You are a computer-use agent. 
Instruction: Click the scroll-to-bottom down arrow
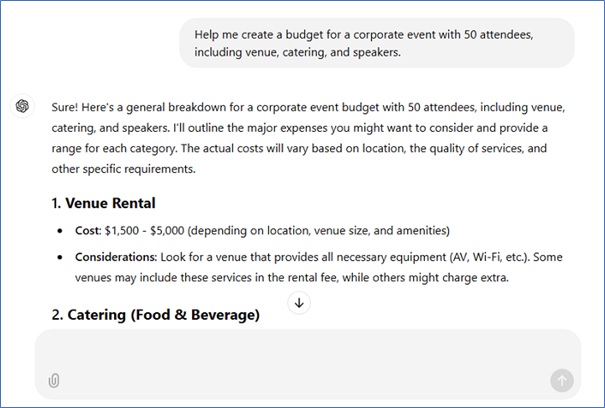[x=298, y=302]
